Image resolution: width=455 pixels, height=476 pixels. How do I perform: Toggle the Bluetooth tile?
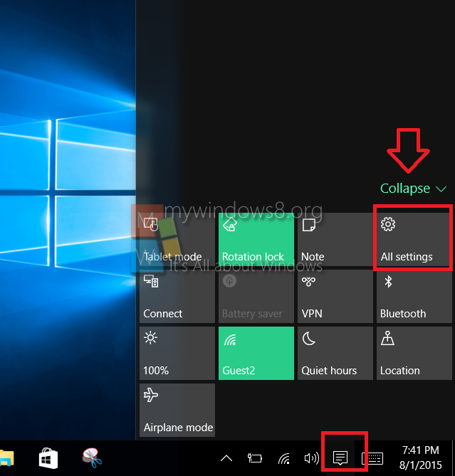(x=413, y=297)
